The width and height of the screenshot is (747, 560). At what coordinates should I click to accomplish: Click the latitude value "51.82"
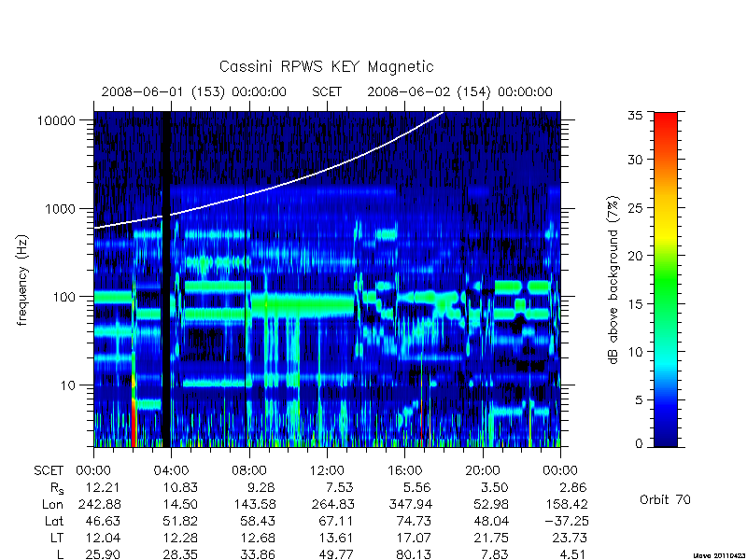[x=180, y=522]
